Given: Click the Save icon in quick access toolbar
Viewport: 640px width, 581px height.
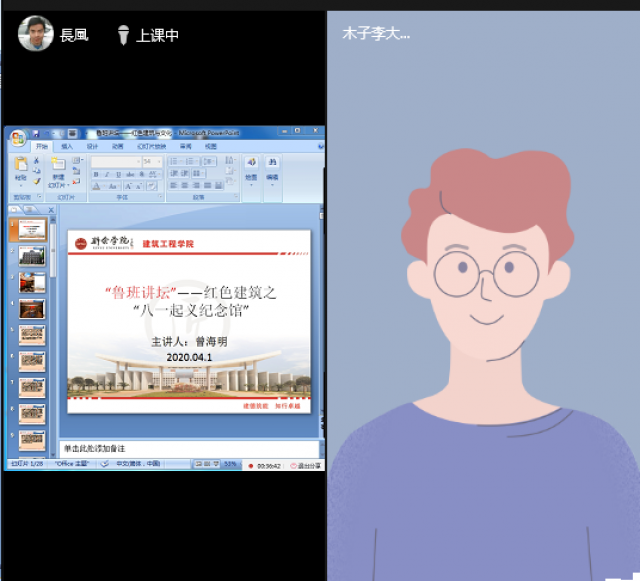Looking at the screenshot, I should click(x=35, y=132).
